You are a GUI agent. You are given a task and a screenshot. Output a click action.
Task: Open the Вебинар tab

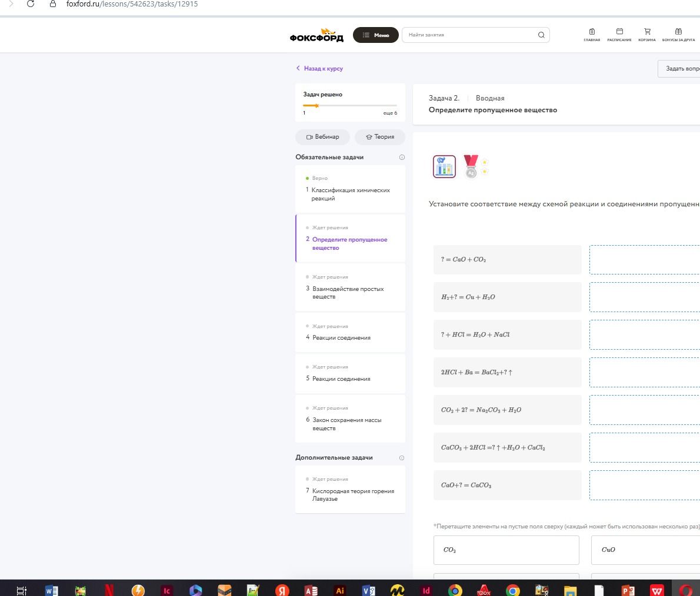click(322, 137)
